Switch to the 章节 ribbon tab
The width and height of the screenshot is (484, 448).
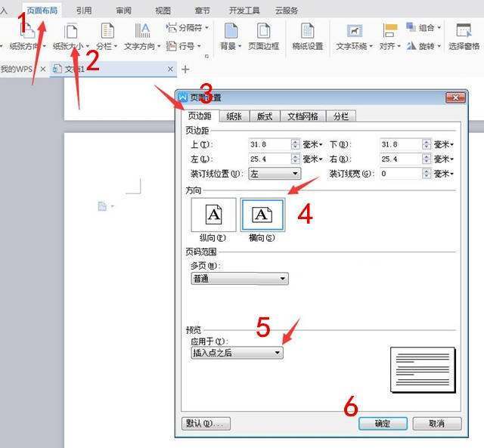pyautogui.click(x=202, y=11)
